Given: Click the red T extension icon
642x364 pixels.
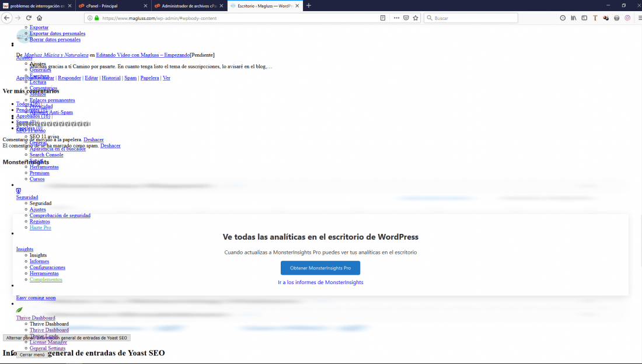Looking at the screenshot, I should pyautogui.click(x=595, y=18).
